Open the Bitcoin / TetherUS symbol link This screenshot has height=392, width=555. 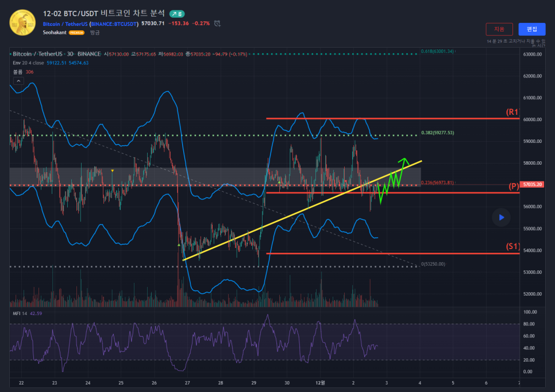coord(65,24)
